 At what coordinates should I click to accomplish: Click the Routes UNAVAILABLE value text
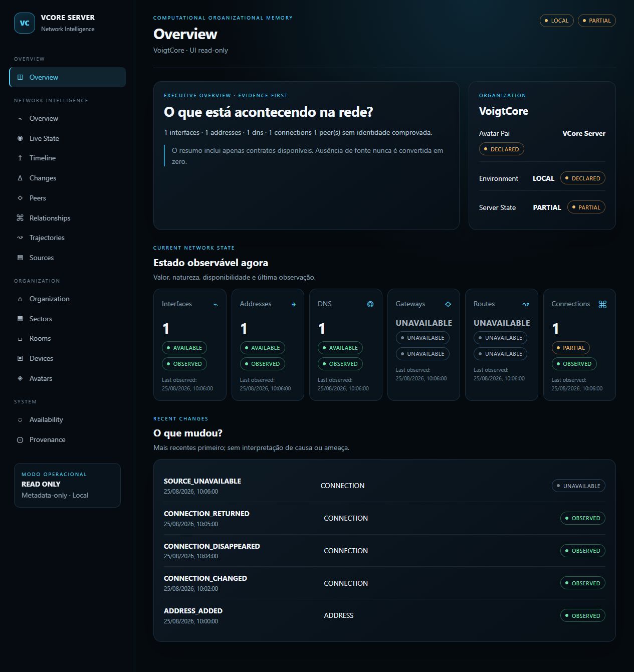point(502,323)
